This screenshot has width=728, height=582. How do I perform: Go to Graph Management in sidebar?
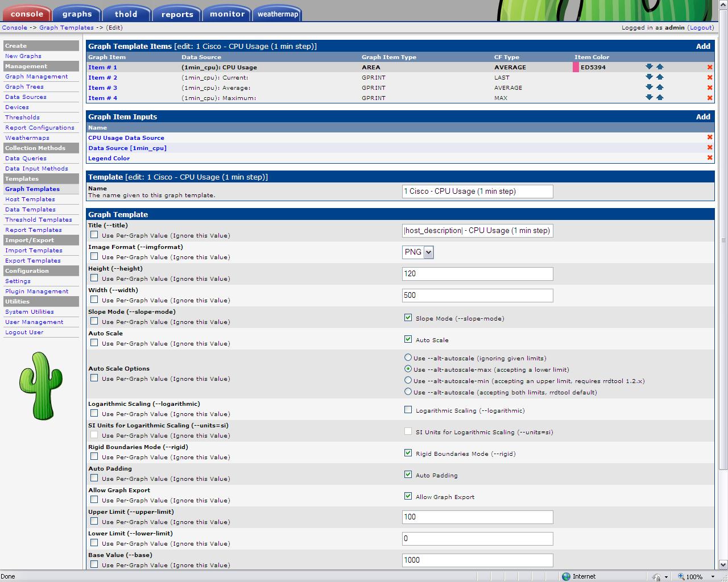pos(36,76)
